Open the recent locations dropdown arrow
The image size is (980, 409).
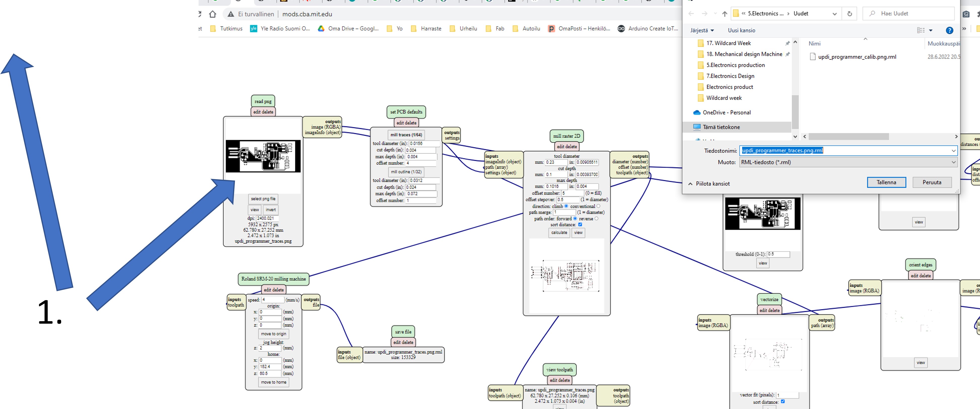pos(715,14)
